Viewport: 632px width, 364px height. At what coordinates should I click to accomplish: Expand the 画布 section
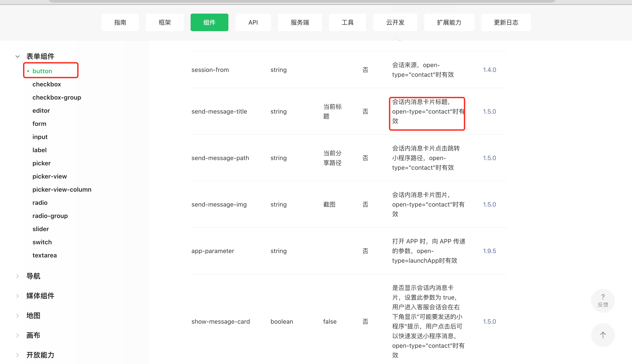(18, 335)
